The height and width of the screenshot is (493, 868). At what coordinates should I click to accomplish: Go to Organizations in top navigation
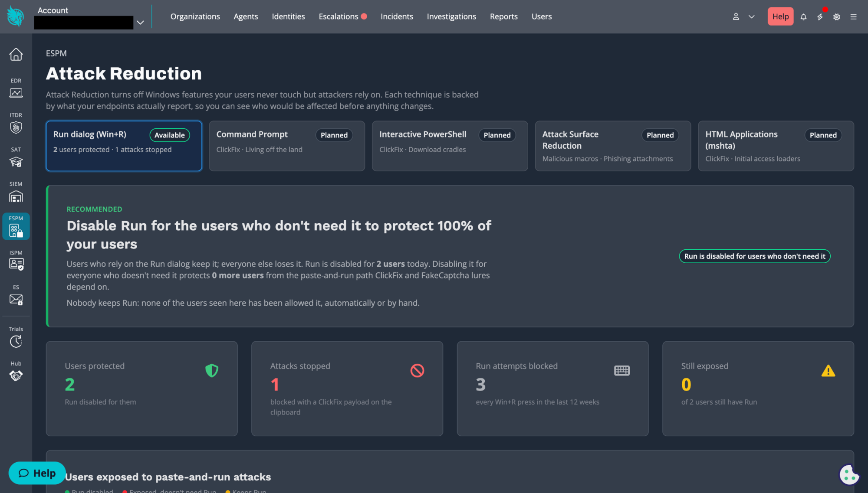(195, 16)
